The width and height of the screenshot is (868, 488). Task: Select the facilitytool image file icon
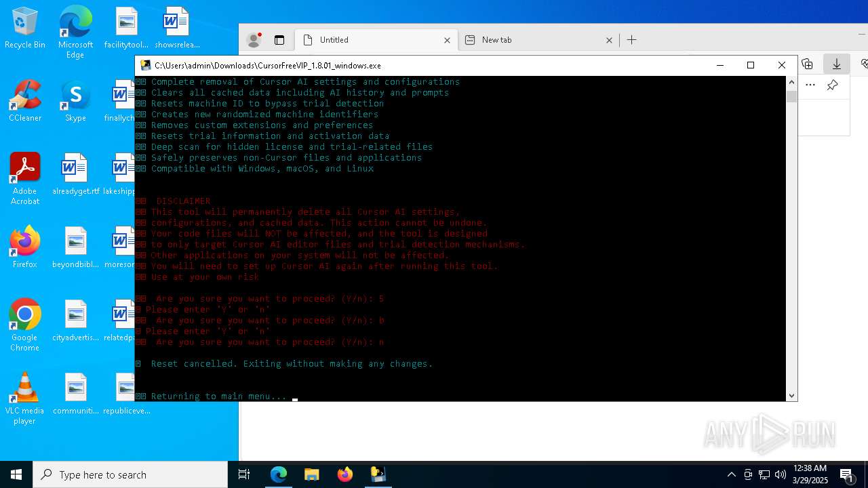[126, 28]
